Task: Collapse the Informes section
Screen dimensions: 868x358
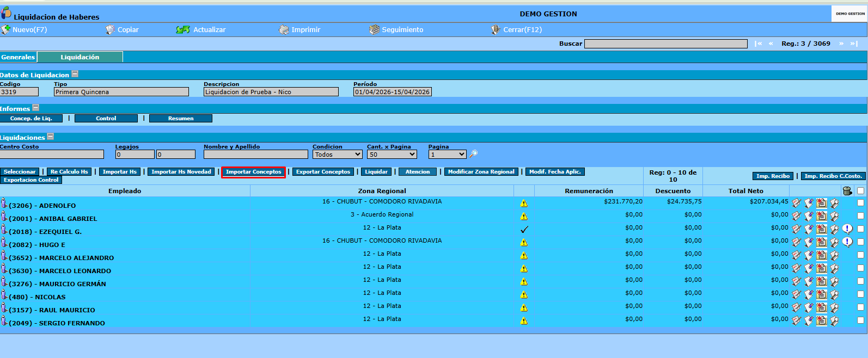Action: tap(36, 108)
